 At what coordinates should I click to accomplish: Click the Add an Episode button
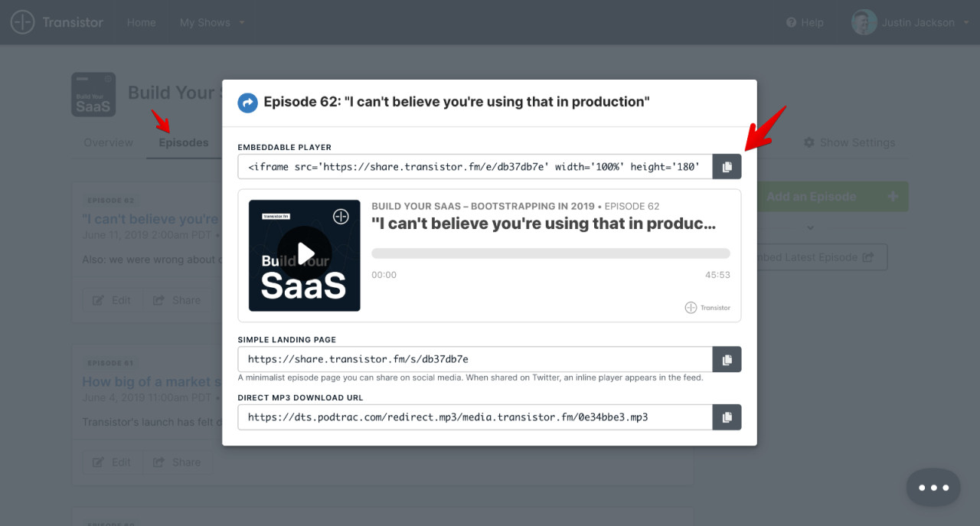[812, 196]
